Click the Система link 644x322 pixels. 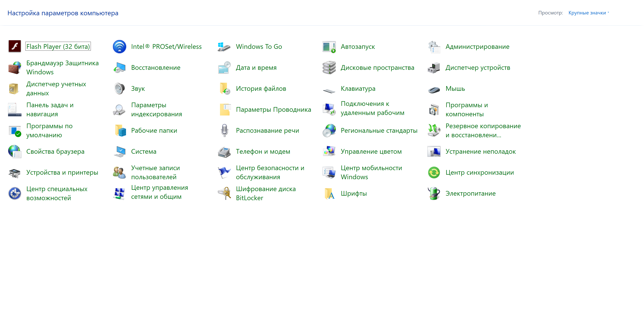144,152
